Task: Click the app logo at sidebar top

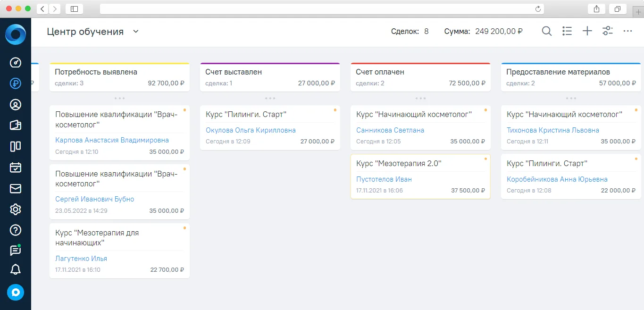Action: click(x=16, y=34)
